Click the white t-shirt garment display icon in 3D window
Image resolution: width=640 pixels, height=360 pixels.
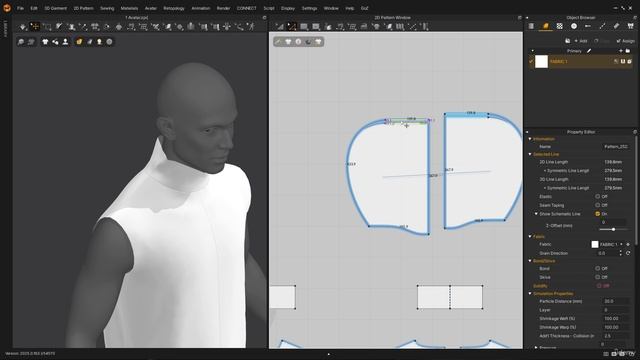[x=45, y=42]
